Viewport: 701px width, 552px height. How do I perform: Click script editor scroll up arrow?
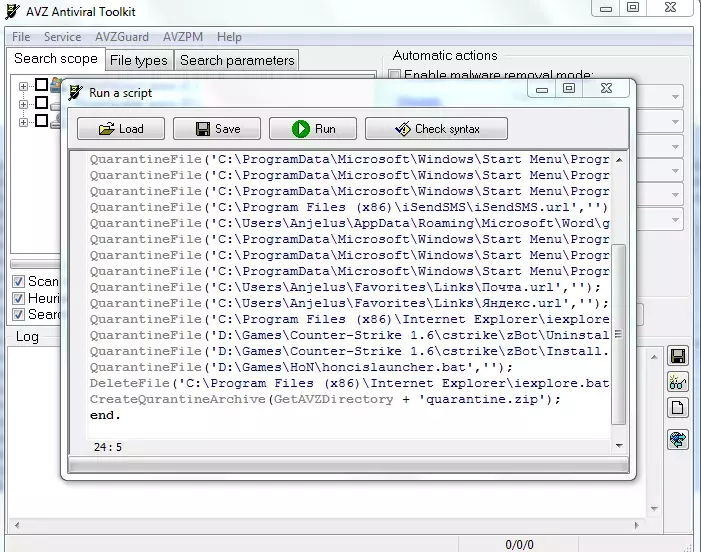point(619,160)
